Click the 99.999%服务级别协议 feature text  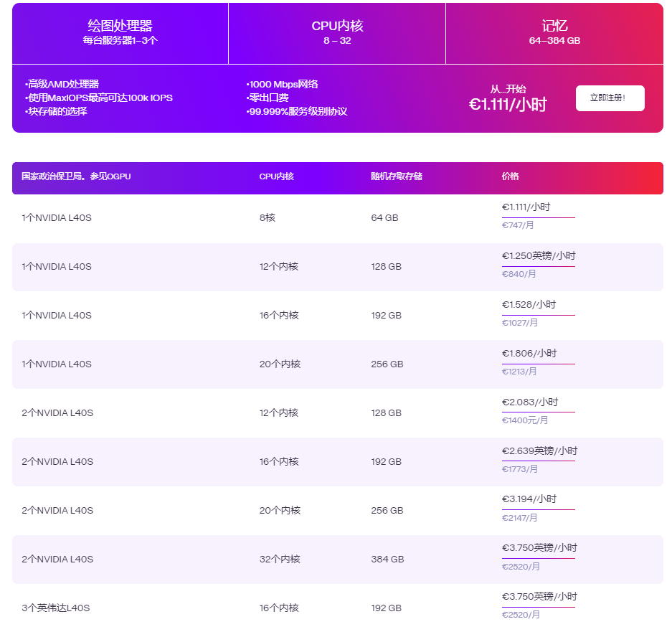tap(297, 112)
